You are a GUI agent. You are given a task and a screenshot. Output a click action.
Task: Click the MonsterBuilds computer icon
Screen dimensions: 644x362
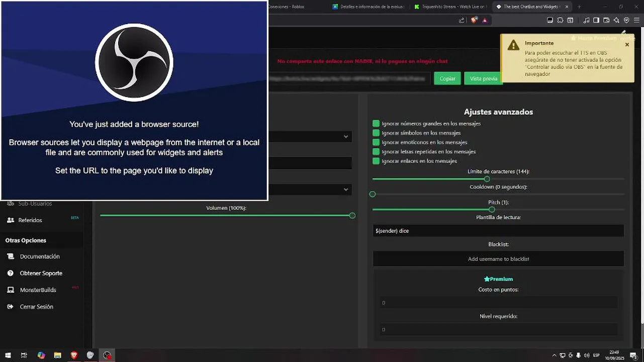10,290
